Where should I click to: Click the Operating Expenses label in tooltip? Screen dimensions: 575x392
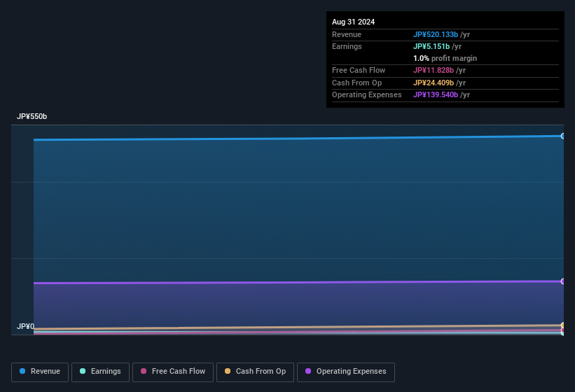[367, 95]
